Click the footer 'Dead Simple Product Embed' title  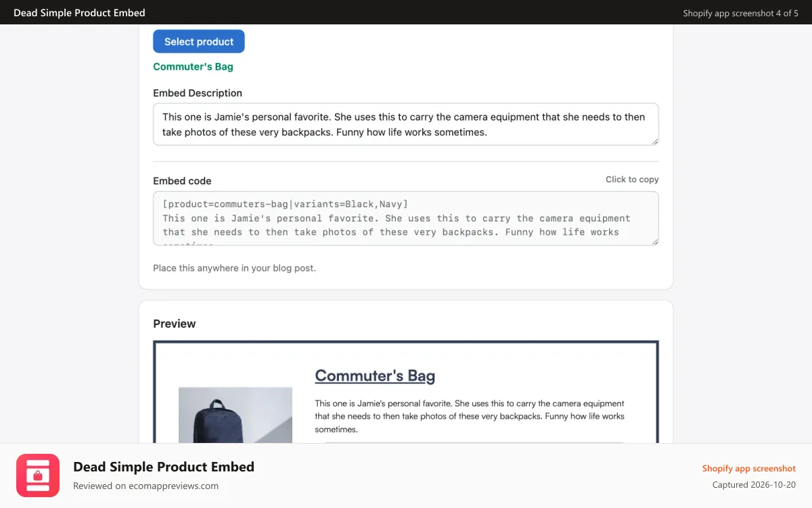click(x=164, y=467)
